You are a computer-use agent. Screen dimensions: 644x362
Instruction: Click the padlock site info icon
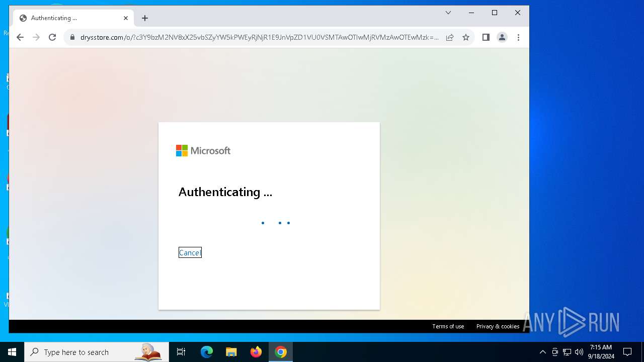[72, 37]
